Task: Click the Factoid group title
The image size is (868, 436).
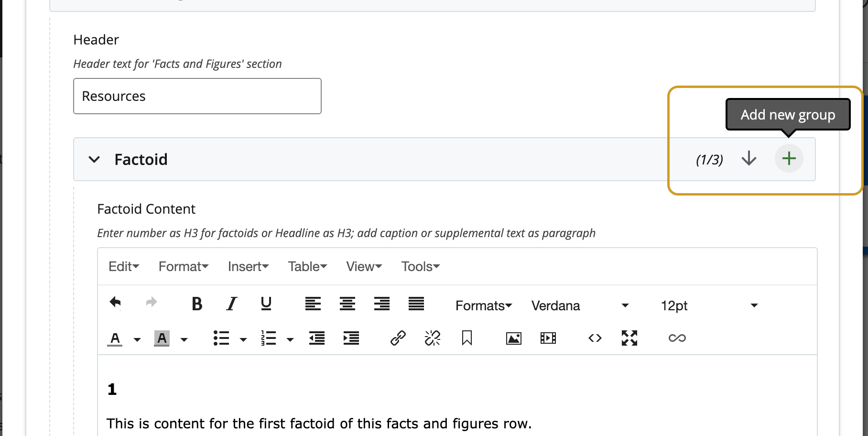Action: click(141, 159)
